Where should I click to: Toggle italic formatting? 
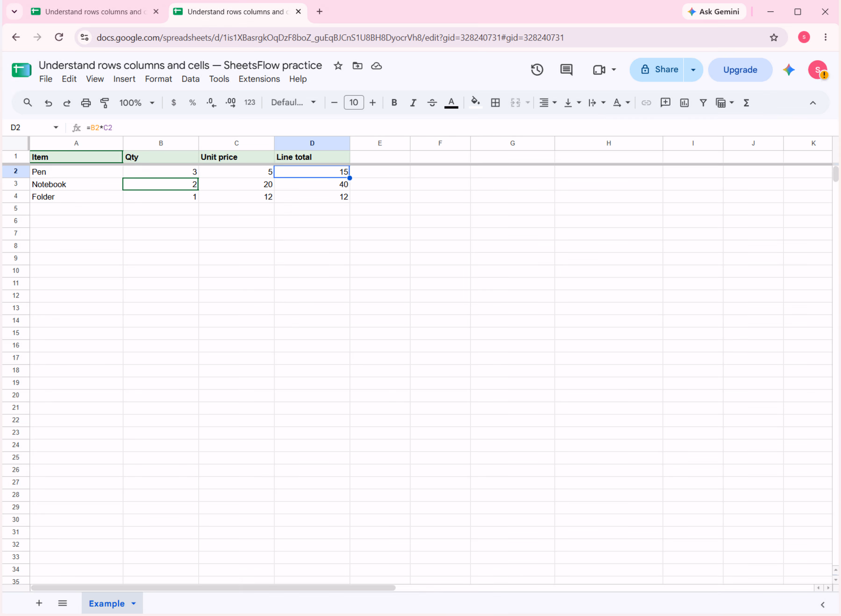point(413,103)
